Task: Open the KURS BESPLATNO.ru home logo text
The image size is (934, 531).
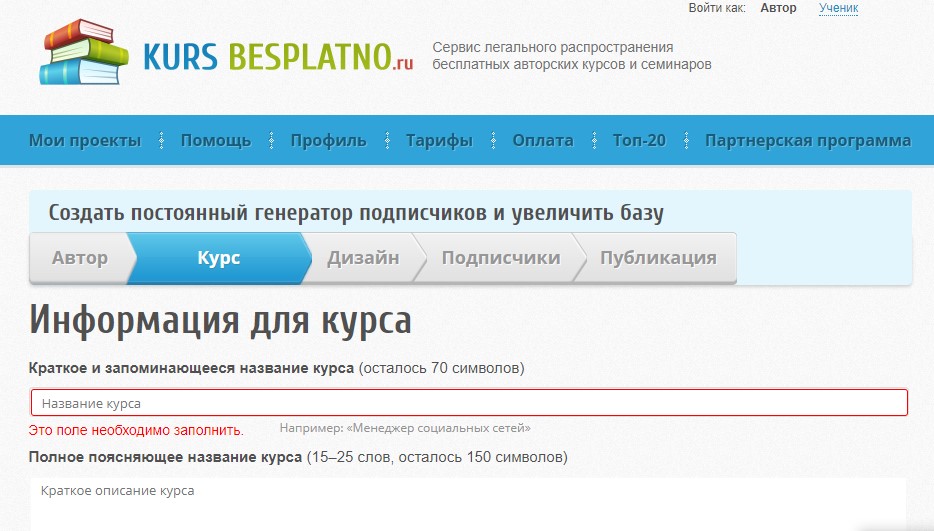Action: 278,57
